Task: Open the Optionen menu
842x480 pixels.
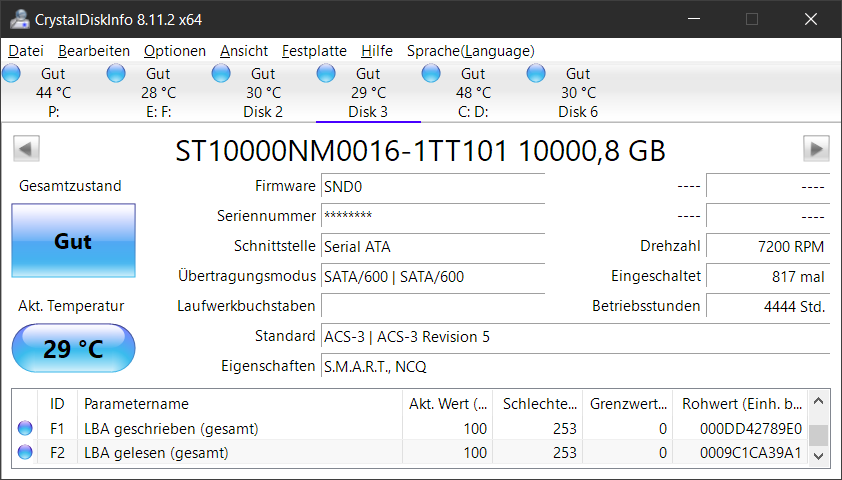Action: click(174, 51)
